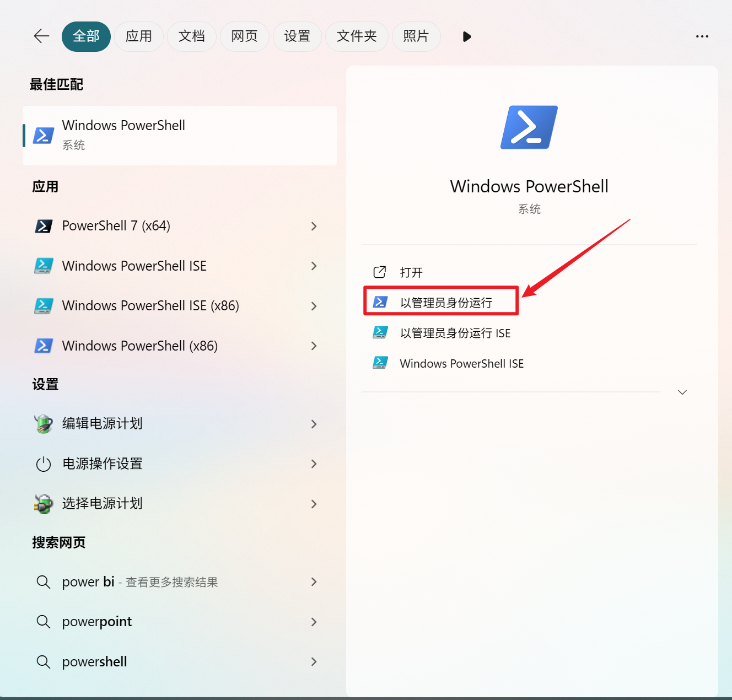Expand the 电源操作设置 chevron
The height and width of the screenshot is (700, 732).
click(x=314, y=464)
